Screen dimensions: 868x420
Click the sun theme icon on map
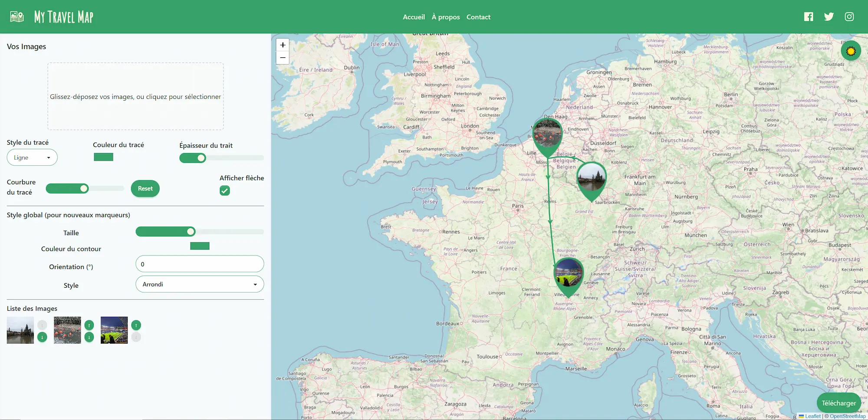[x=851, y=51]
